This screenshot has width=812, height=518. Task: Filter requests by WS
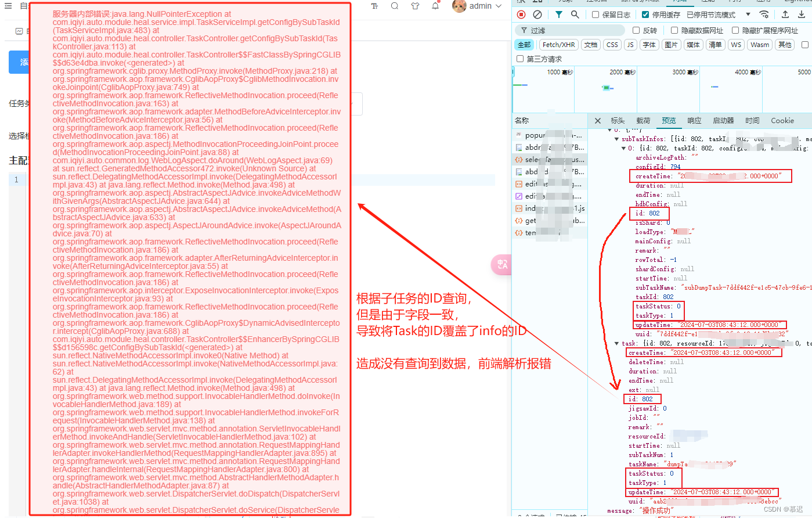coord(737,45)
